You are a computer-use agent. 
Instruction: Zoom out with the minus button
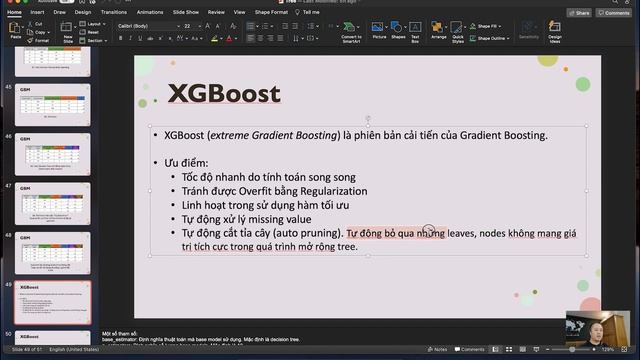548,349
